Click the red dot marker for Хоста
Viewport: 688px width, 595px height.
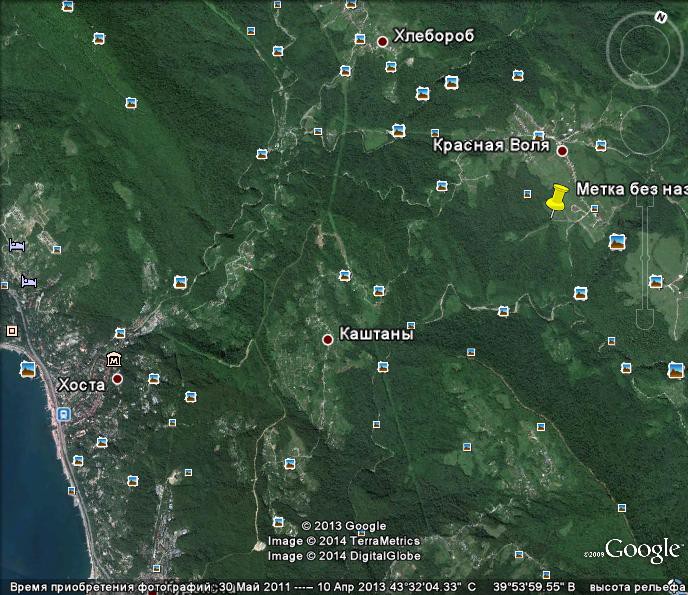click(117, 379)
